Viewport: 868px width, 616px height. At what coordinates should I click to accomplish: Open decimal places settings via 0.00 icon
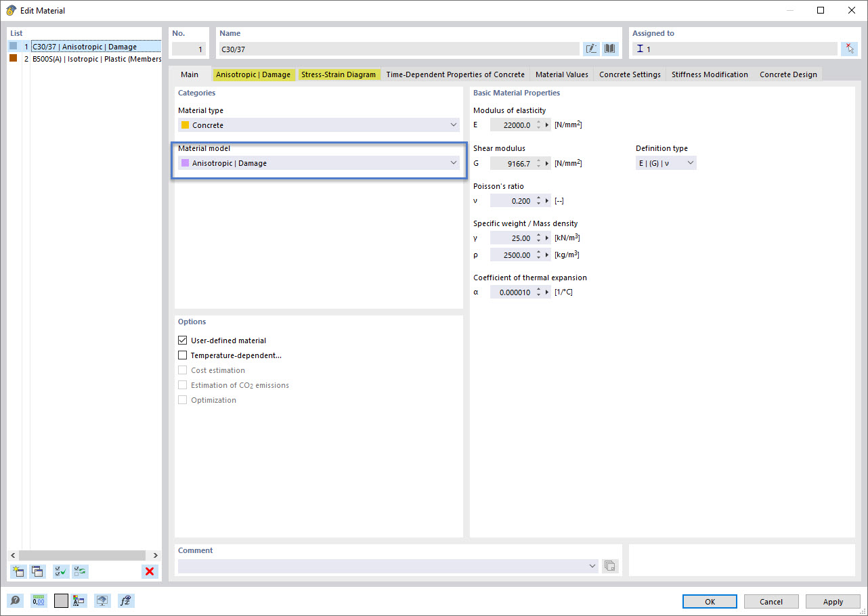pos(37,600)
